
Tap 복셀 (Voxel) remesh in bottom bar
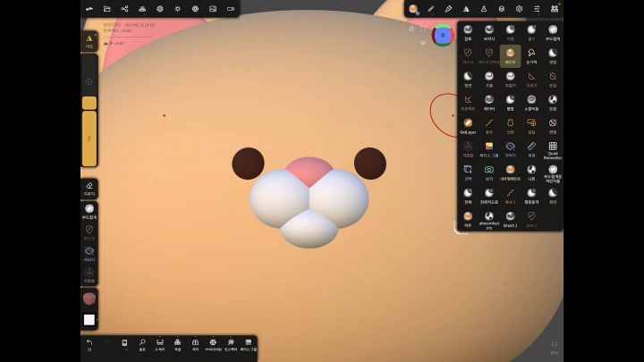click(x=177, y=345)
